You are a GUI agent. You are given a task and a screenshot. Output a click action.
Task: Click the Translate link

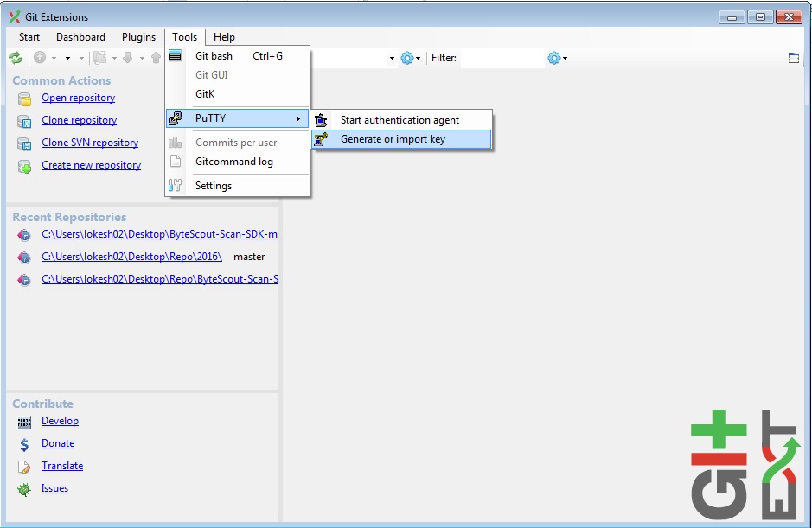62,466
